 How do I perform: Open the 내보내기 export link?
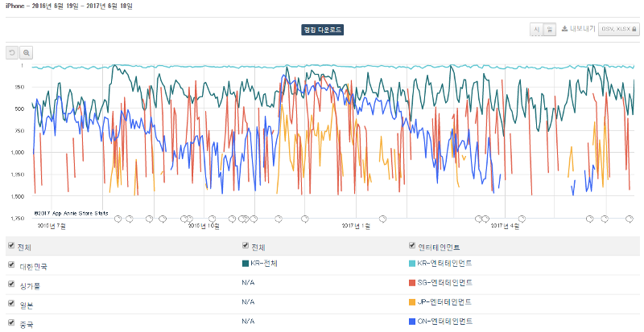click(x=578, y=29)
